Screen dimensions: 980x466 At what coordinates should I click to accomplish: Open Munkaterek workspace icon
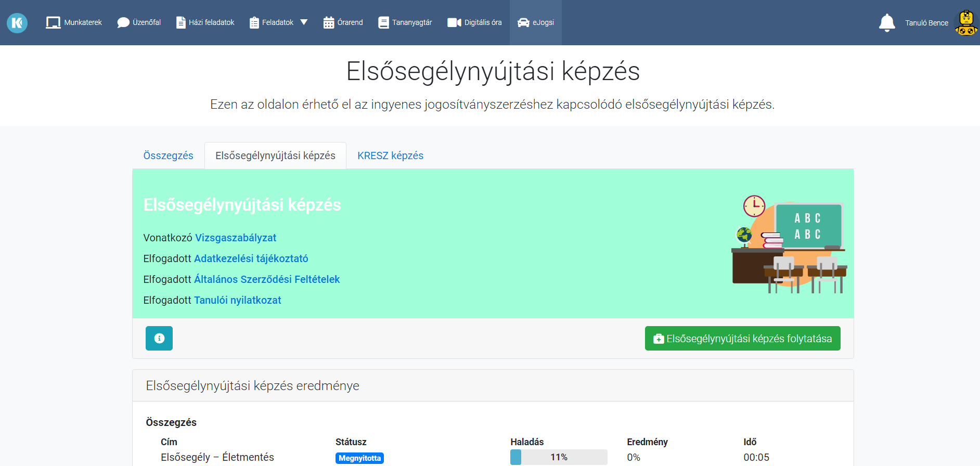point(53,22)
